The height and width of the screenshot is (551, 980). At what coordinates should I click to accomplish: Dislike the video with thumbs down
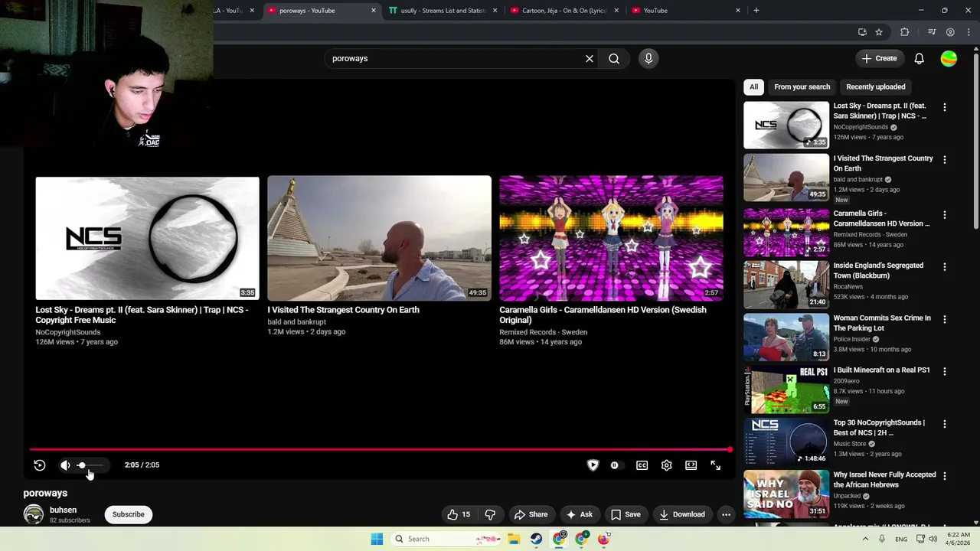tap(490, 514)
